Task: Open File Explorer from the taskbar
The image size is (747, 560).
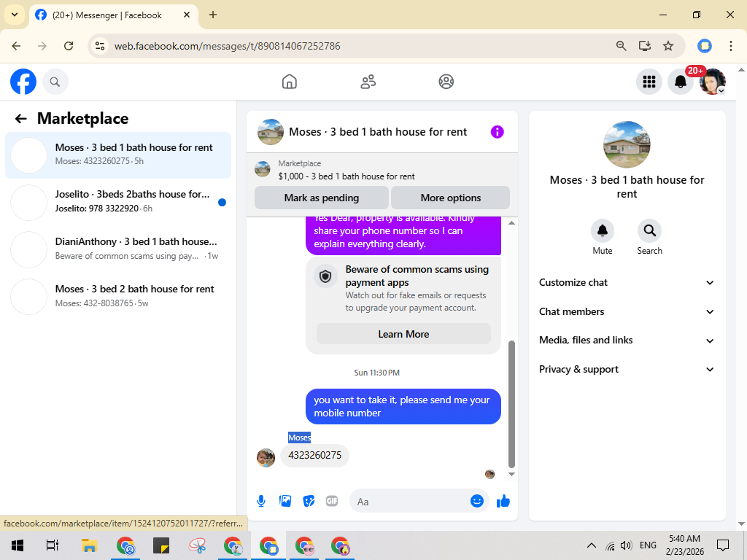Action: (89, 545)
